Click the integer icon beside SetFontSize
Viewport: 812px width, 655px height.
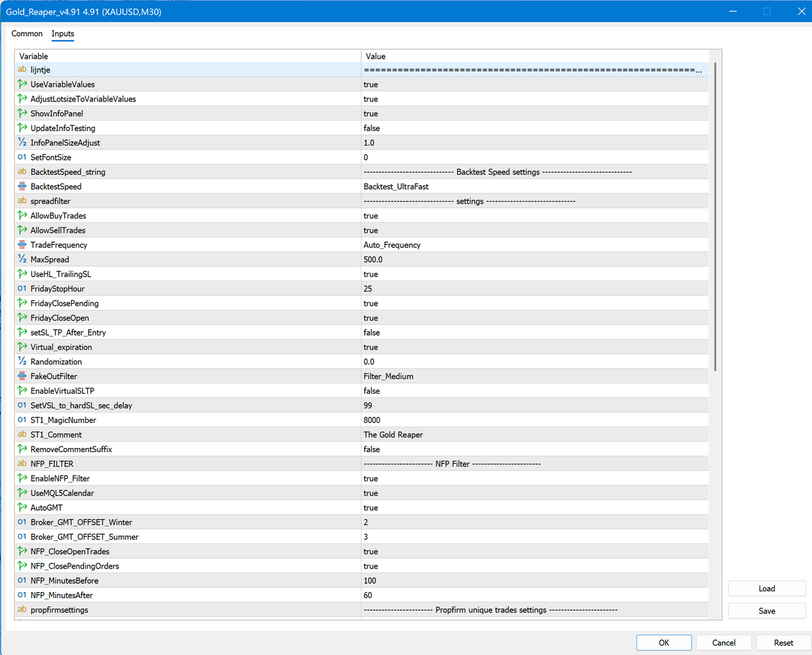[22, 157]
